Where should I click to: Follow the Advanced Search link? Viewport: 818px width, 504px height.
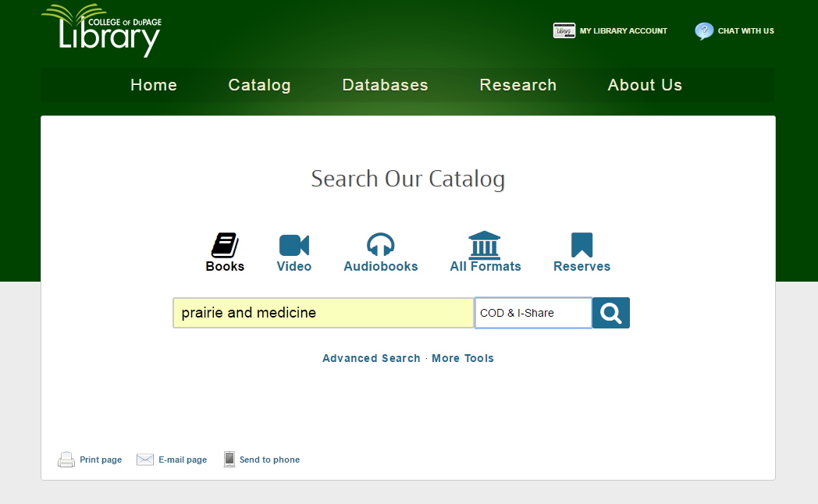click(371, 358)
